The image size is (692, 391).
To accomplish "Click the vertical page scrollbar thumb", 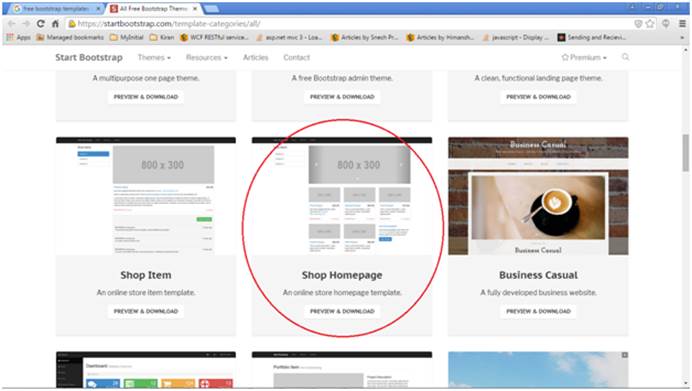I will pos(685,153).
